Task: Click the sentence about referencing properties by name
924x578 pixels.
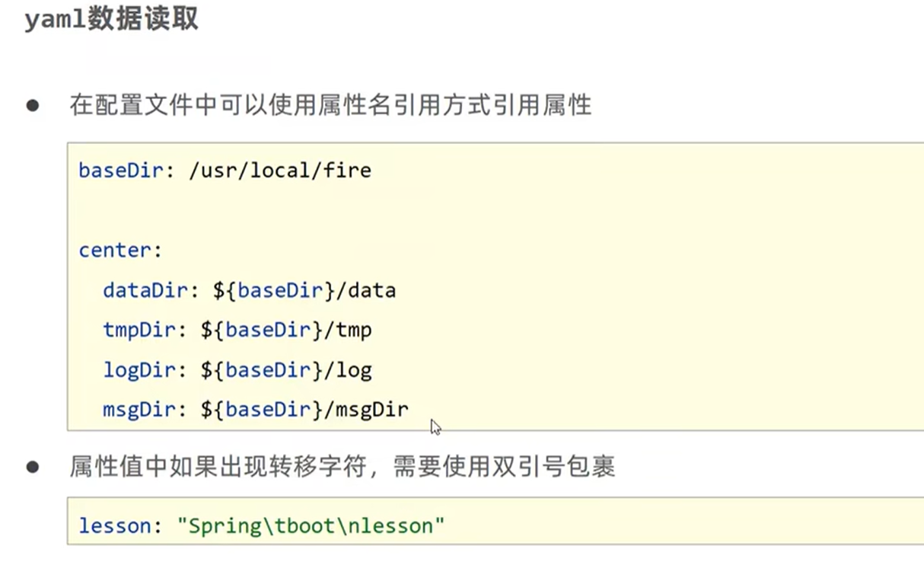Action: click(330, 105)
